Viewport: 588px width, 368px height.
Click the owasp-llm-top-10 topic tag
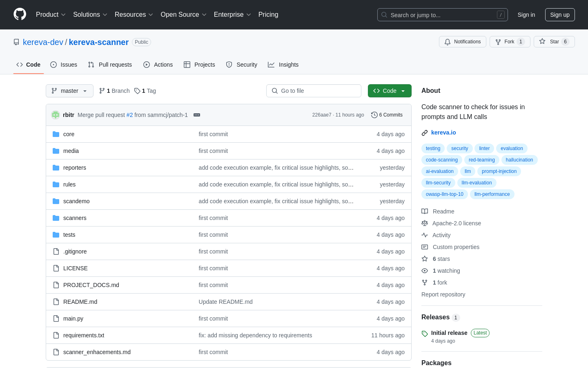pyautogui.click(x=445, y=194)
